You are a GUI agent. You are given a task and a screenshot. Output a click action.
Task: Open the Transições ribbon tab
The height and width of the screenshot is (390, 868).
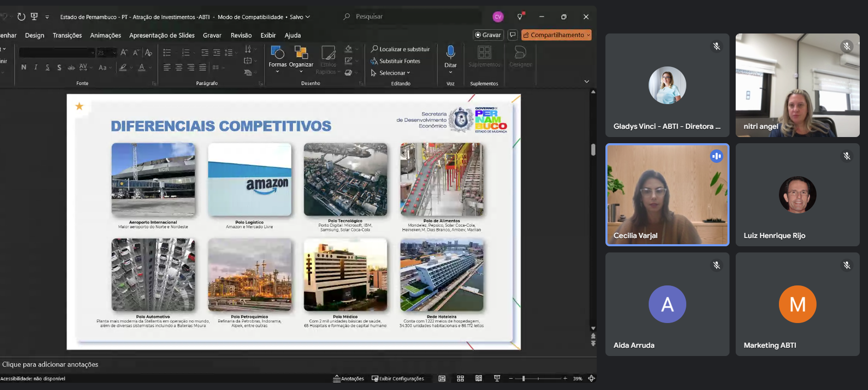click(x=67, y=36)
